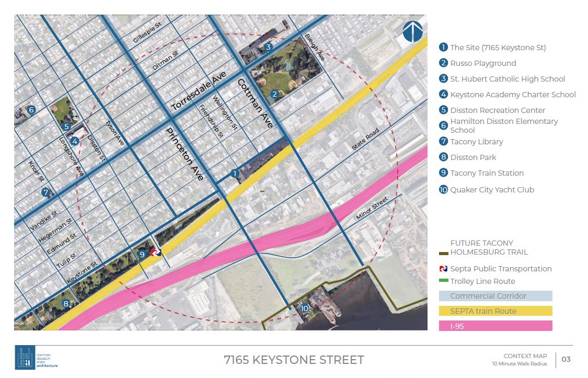
Task: Click the olive Tacony Holmesburg Trail line swatch
Action: [x=444, y=254]
